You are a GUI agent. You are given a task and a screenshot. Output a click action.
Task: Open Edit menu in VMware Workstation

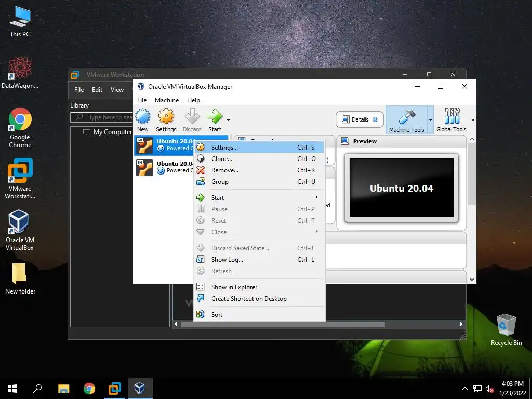pos(97,90)
